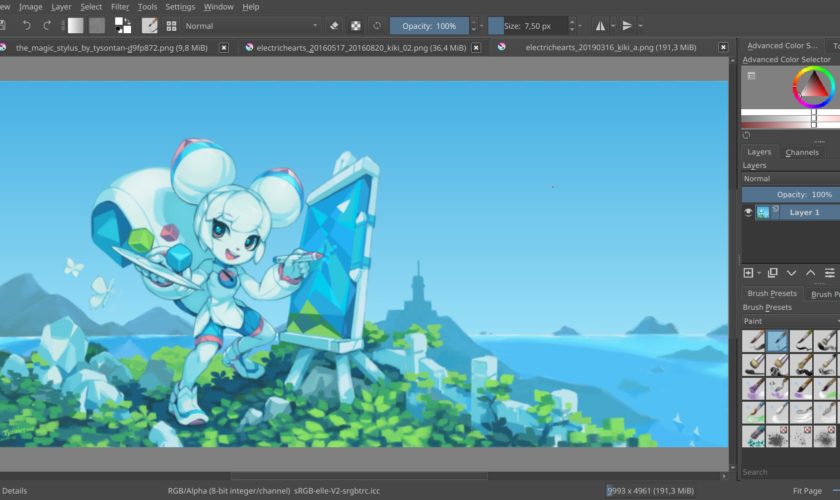Open the layer blending mode Normal dropdown
Viewport: 840px width, 500px height.
click(x=790, y=178)
